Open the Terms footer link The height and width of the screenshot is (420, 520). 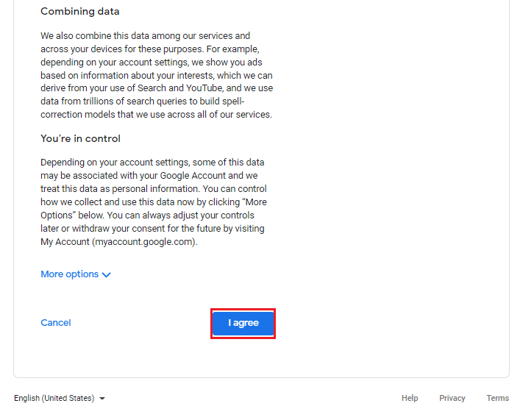(497, 398)
